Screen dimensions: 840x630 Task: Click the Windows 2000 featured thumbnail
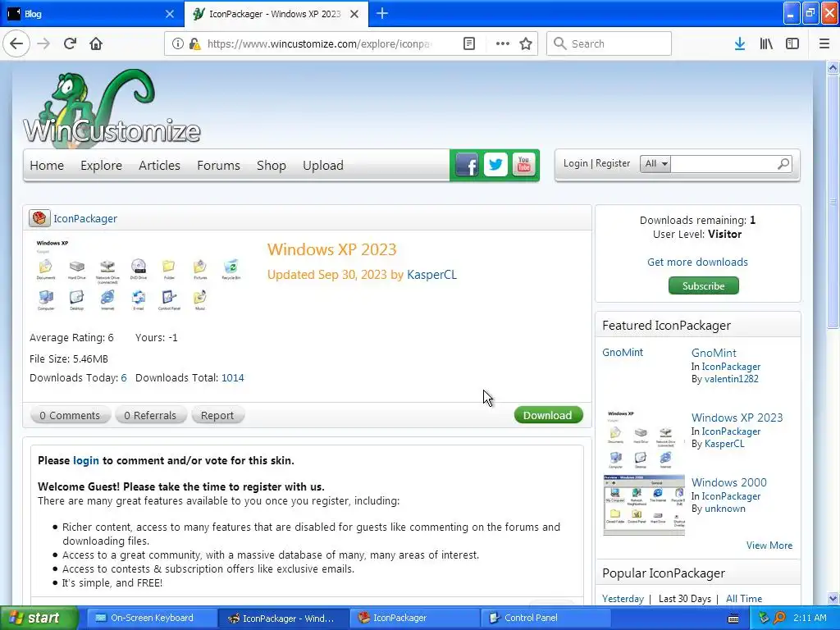643,504
